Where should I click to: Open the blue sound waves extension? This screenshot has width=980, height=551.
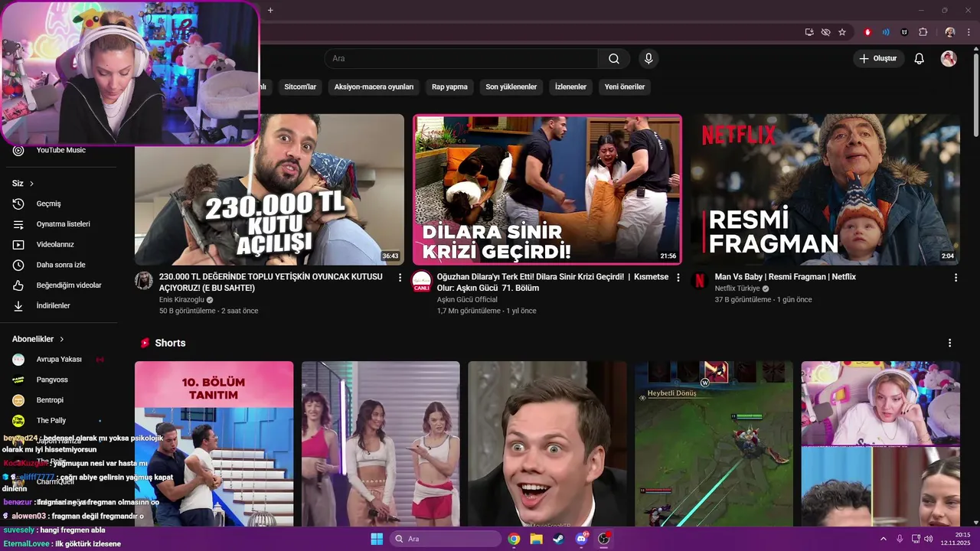click(886, 32)
